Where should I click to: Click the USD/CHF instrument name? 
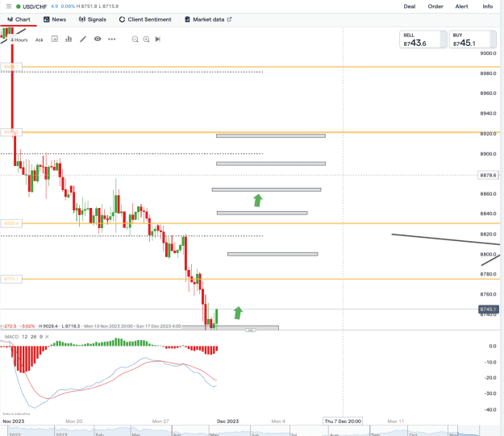[35, 6]
